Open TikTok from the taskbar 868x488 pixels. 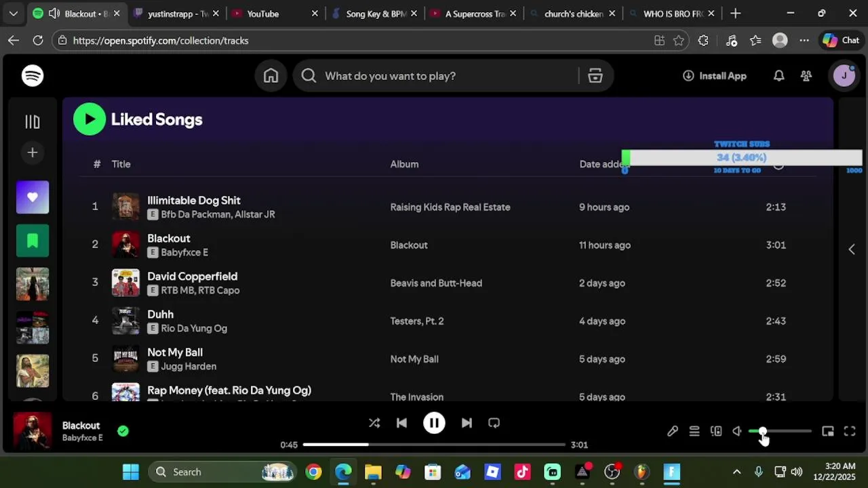click(x=522, y=472)
